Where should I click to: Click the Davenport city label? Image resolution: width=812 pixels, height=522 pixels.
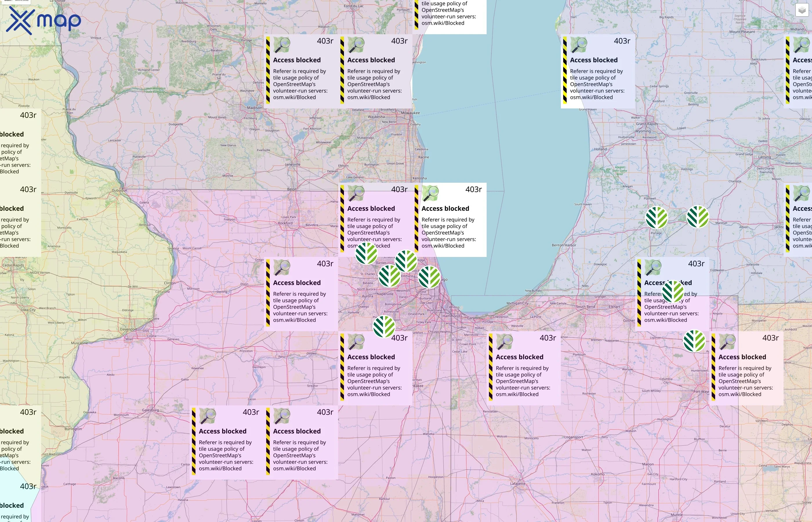[128, 329]
